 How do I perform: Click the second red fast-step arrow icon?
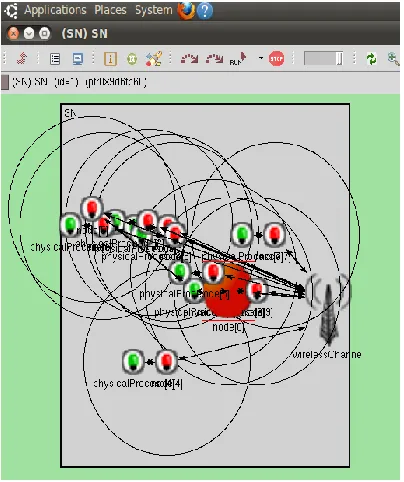(x=214, y=59)
